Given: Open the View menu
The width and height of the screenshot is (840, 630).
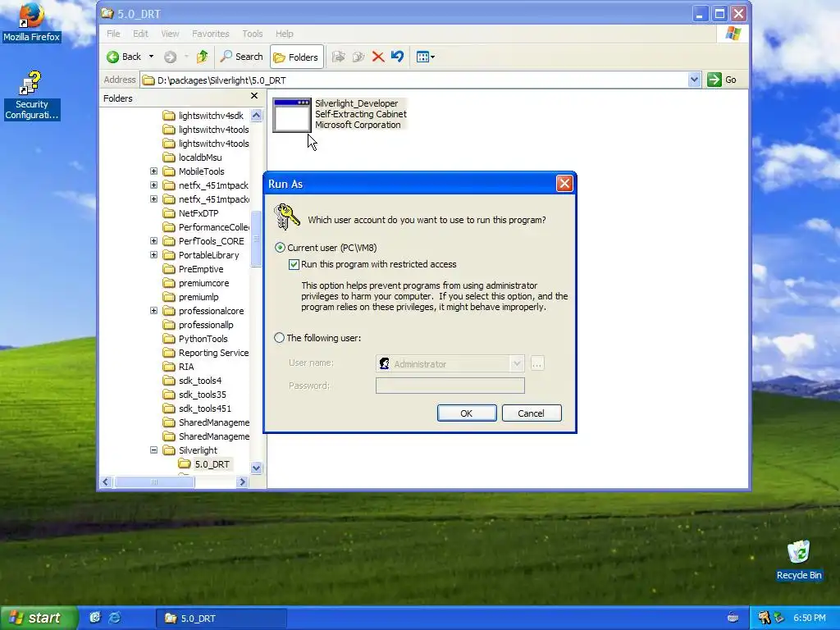Looking at the screenshot, I should [170, 34].
